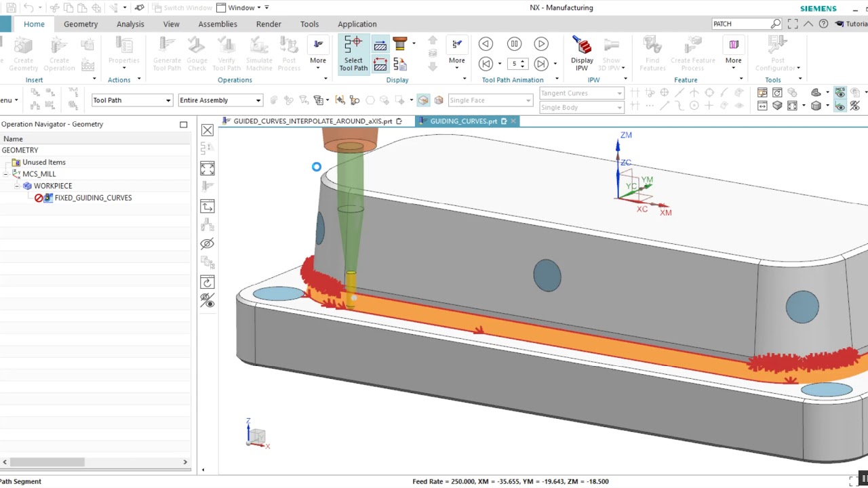The width and height of the screenshot is (868, 488).
Task: Click the refresh view icon in side toolbar
Action: coord(208,282)
